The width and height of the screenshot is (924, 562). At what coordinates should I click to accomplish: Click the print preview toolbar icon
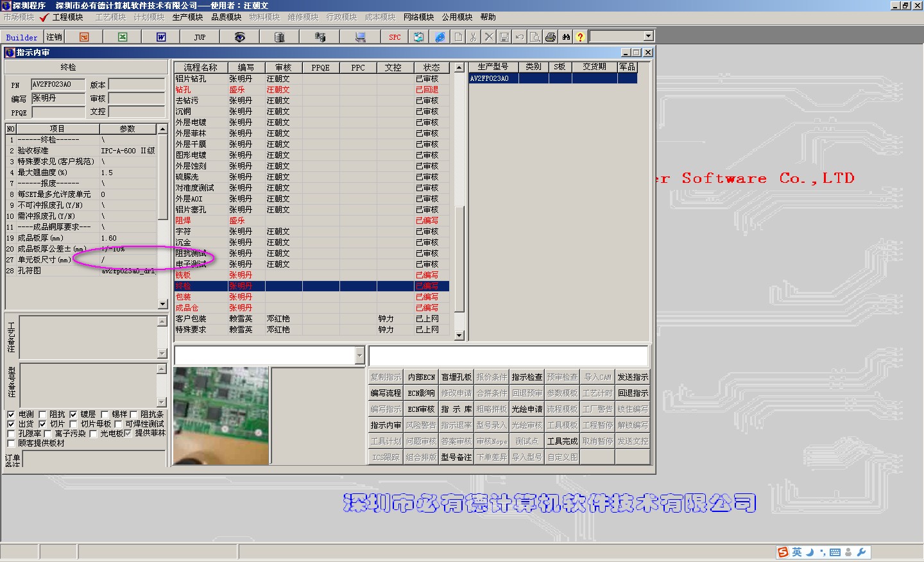click(535, 37)
